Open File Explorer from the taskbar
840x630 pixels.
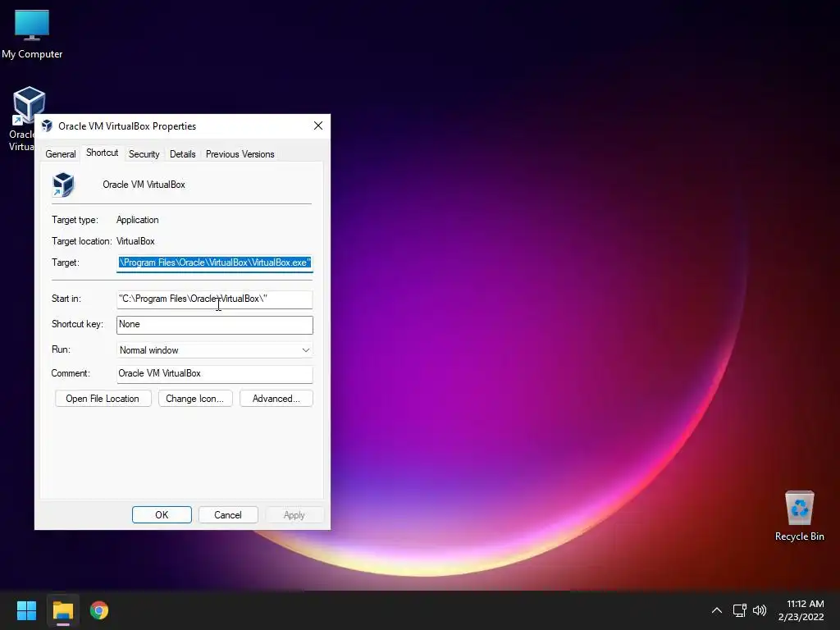(x=62, y=610)
